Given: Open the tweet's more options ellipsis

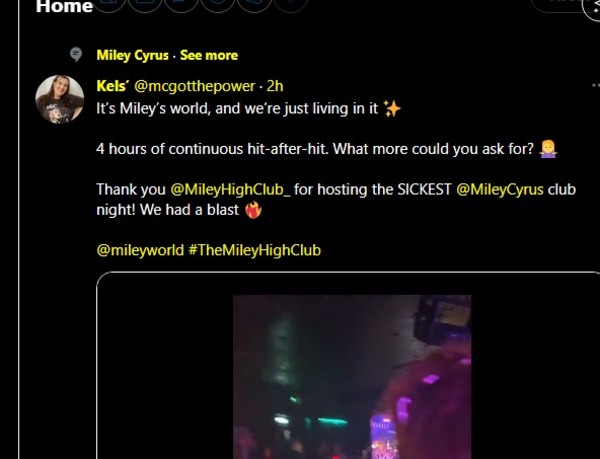Looking at the screenshot, I should pyautogui.click(x=595, y=85).
